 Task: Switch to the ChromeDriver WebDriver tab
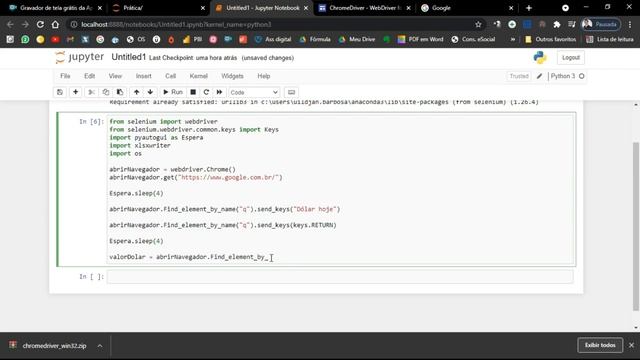364,8
